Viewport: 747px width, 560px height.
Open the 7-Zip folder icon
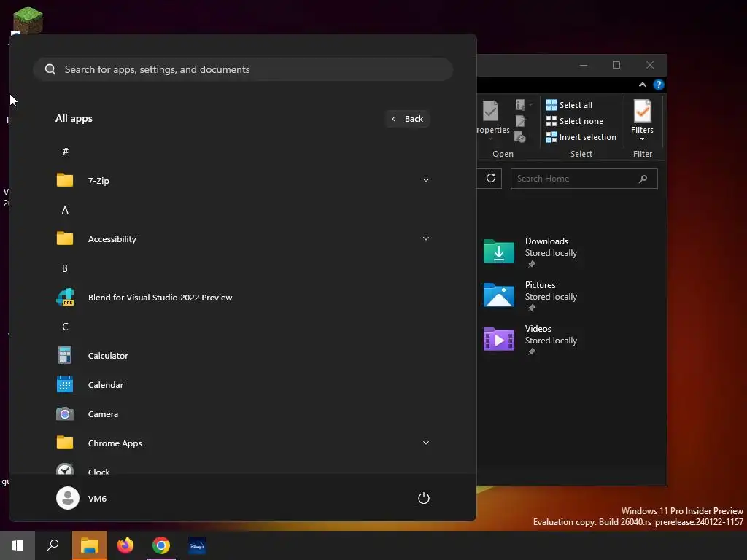click(65, 180)
